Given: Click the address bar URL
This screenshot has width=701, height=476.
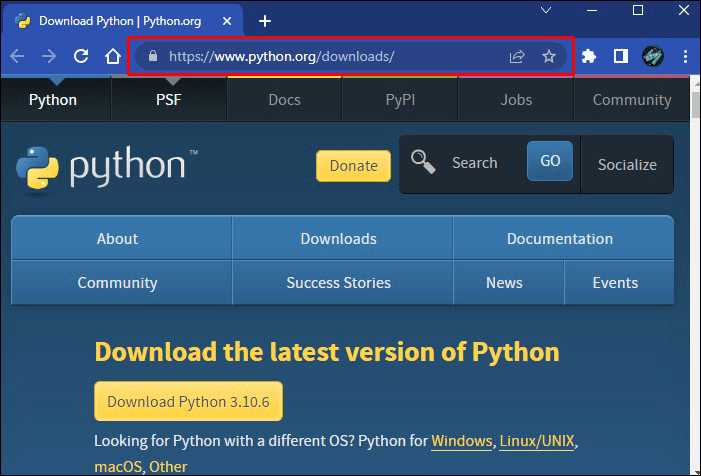Looking at the screenshot, I should [300, 57].
